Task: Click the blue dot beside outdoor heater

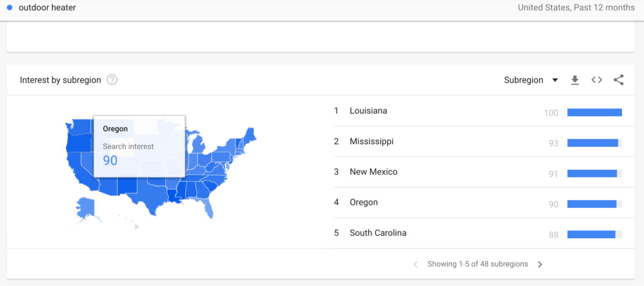Action: pyautogui.click(x=9, y=7)
